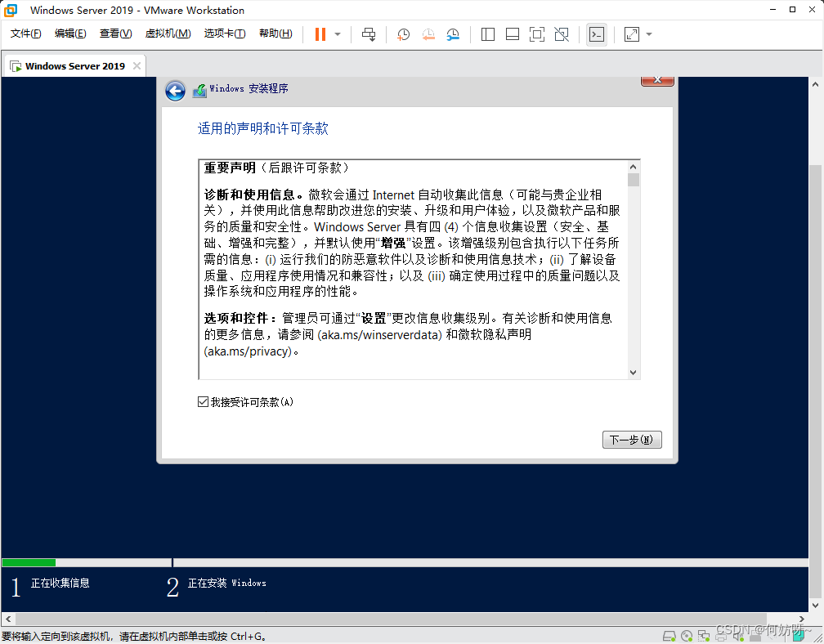Minimize the VMware Workstation window
This screenshot has height=644, width=824.
point(773,10)
